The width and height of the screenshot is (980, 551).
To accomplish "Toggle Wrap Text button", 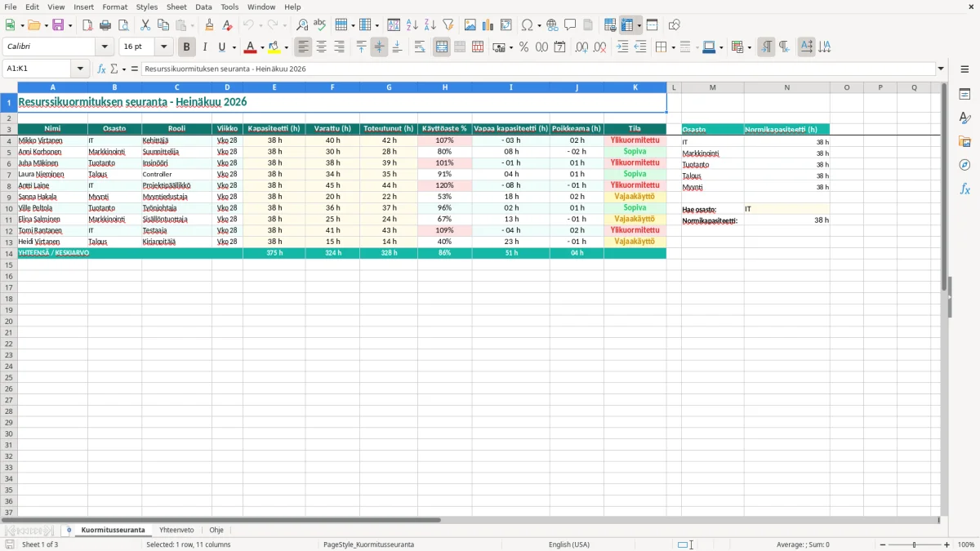I will [420, 47].
